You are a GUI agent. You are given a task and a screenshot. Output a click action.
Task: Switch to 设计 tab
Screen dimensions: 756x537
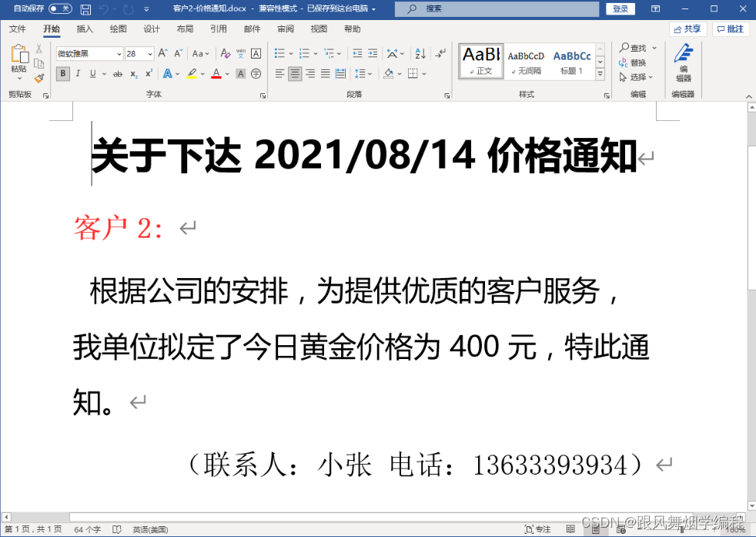(152, 29)
